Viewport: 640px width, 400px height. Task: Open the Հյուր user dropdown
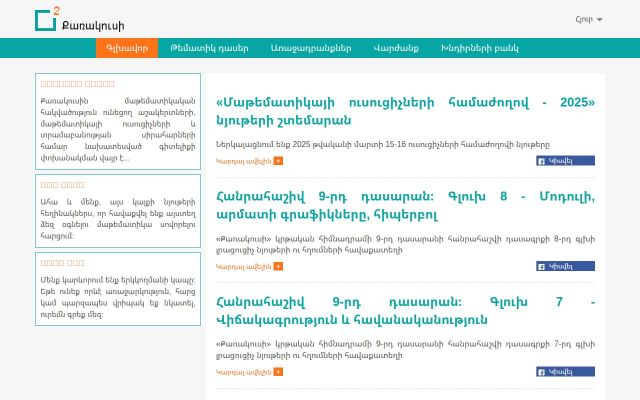click(589, 19)
